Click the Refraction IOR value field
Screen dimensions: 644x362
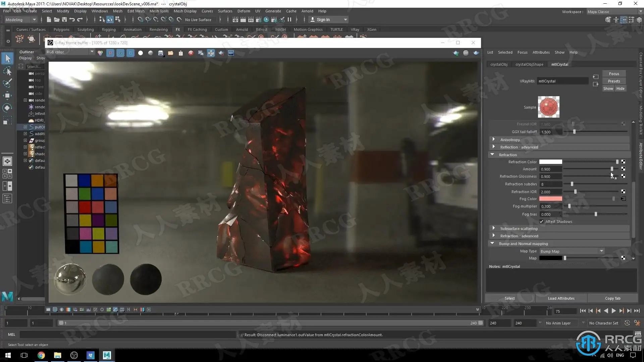550,192
